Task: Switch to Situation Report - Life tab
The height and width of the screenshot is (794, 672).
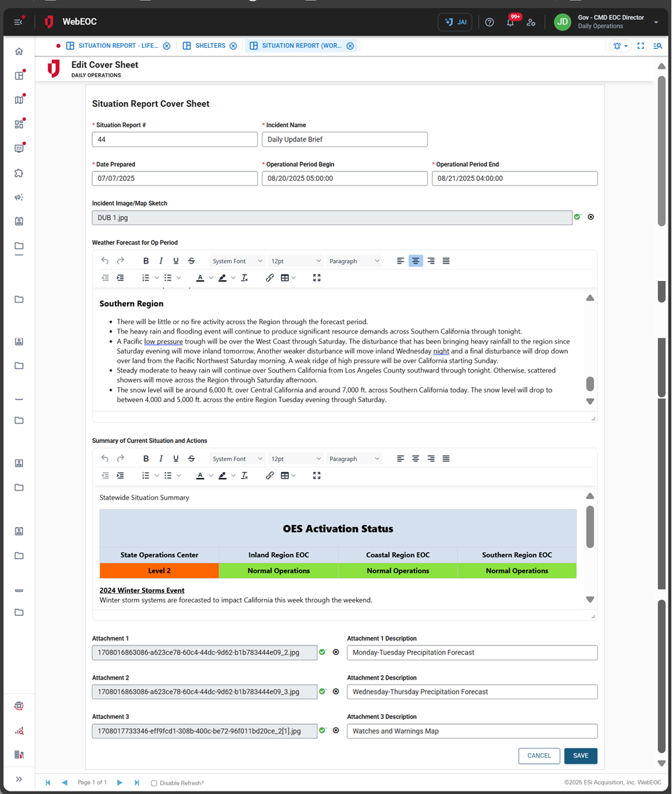Action: pyautogui.click(x=118, y=46)
